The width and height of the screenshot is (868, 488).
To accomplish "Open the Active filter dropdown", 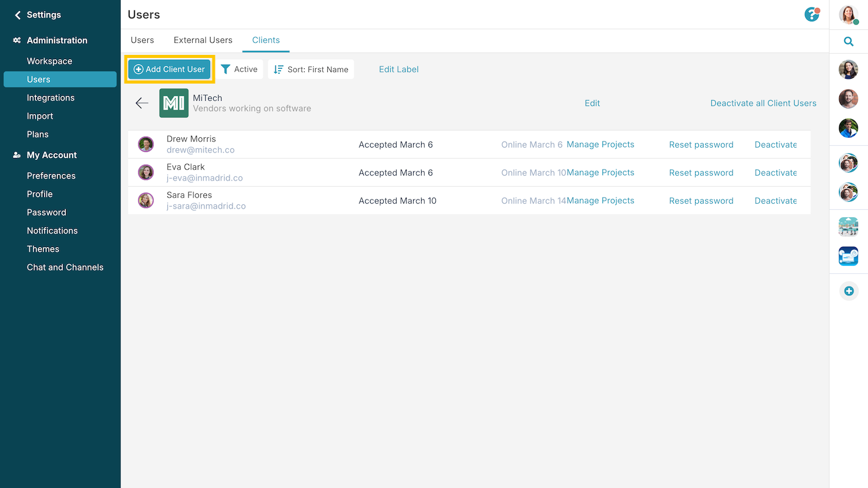I will click(x=239, y=70).
